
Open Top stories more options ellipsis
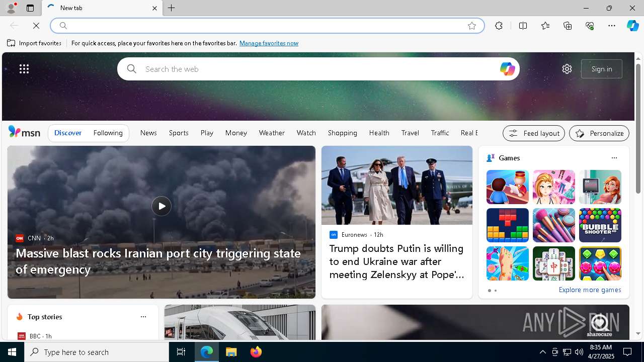coord(143,317)
